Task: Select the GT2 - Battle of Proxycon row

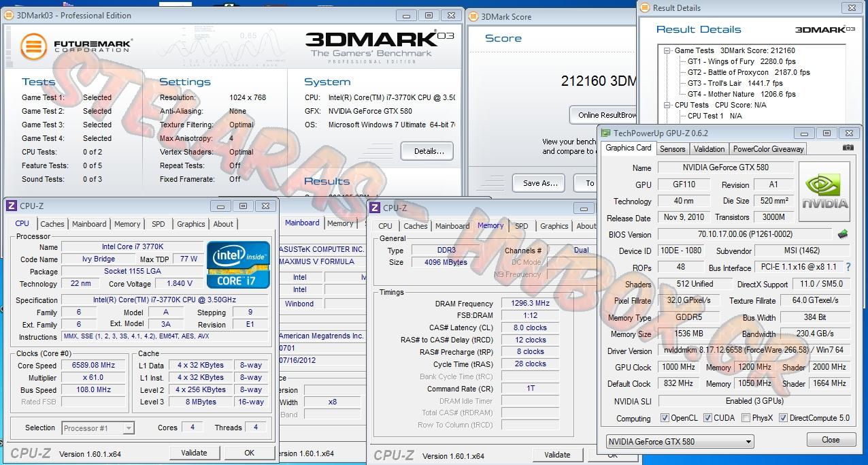Action: click(748, 72)
